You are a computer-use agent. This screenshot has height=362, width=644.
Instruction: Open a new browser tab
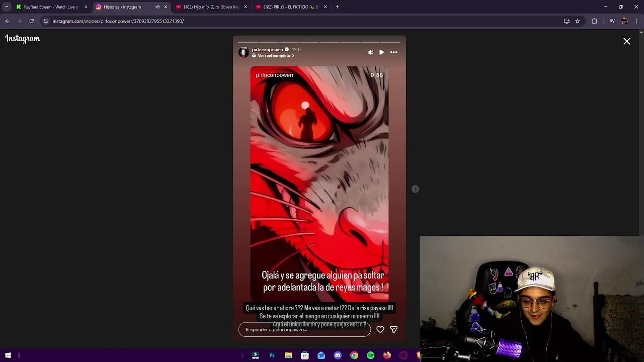337,7
